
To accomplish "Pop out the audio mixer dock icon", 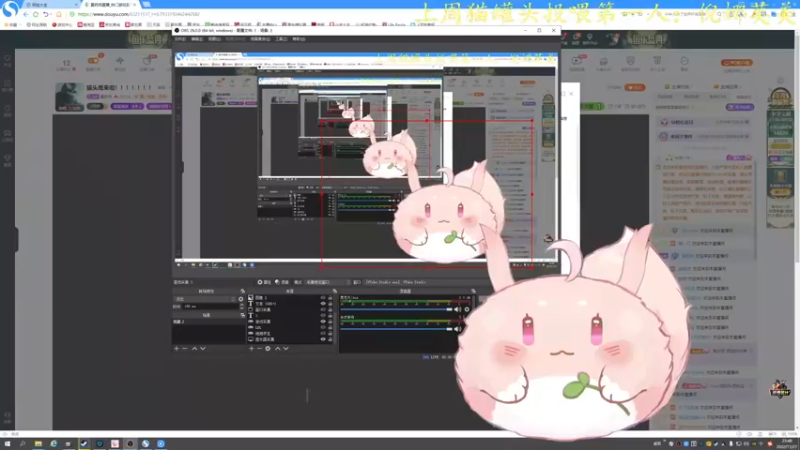I will click(473, 291).
